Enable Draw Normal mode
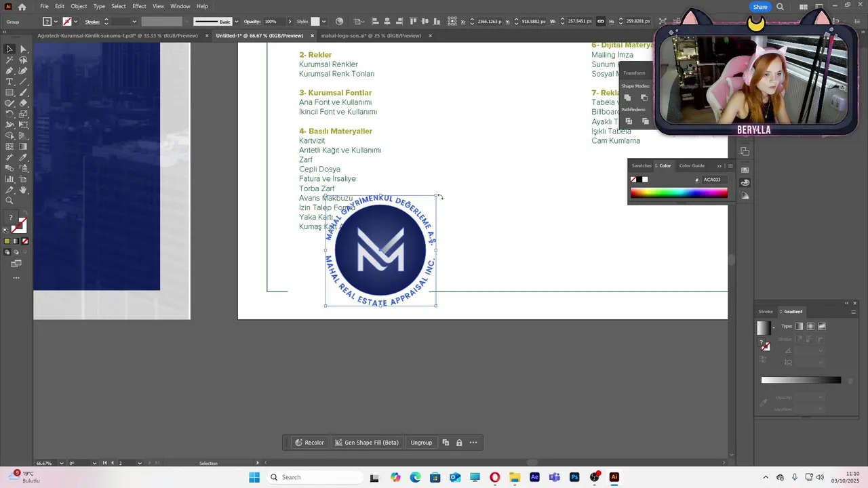Viewport: 868px width, 488px height. [7, 252]
